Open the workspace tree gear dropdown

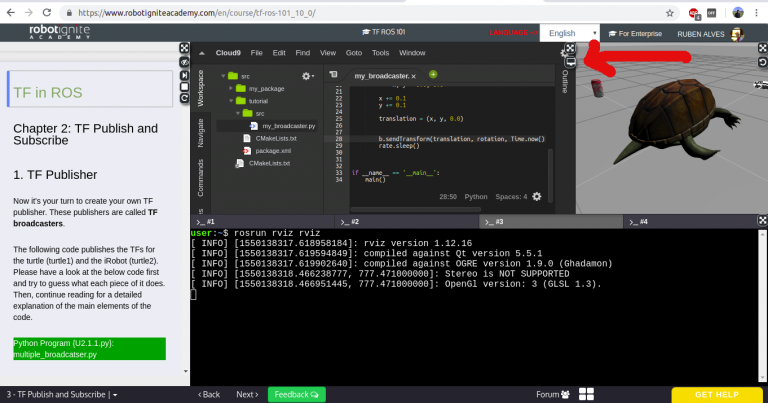[308, 76]
